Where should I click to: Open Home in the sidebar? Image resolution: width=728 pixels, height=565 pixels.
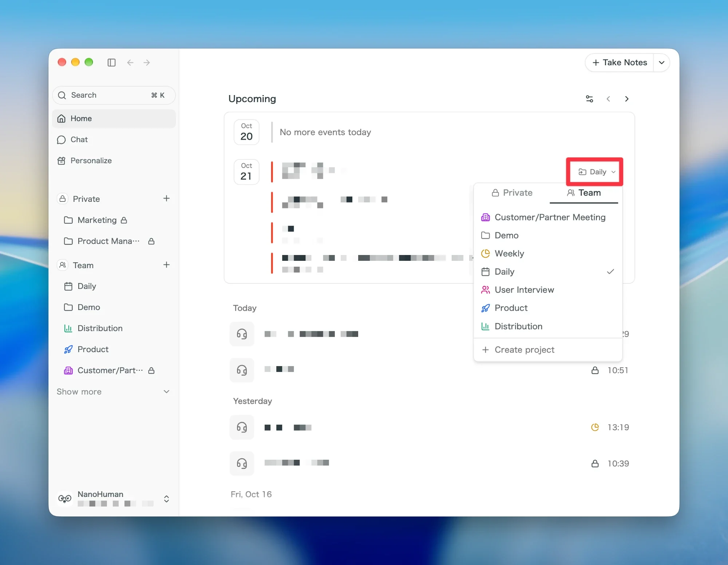(x=114, y=119)
